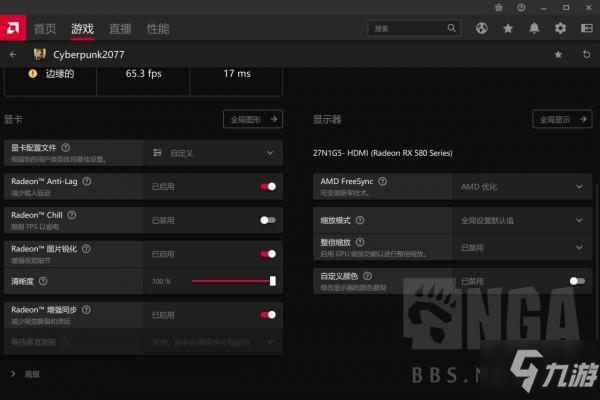Click the 17 ms latency value
This screenshot has height=400, width=600.
coord(237,73)
